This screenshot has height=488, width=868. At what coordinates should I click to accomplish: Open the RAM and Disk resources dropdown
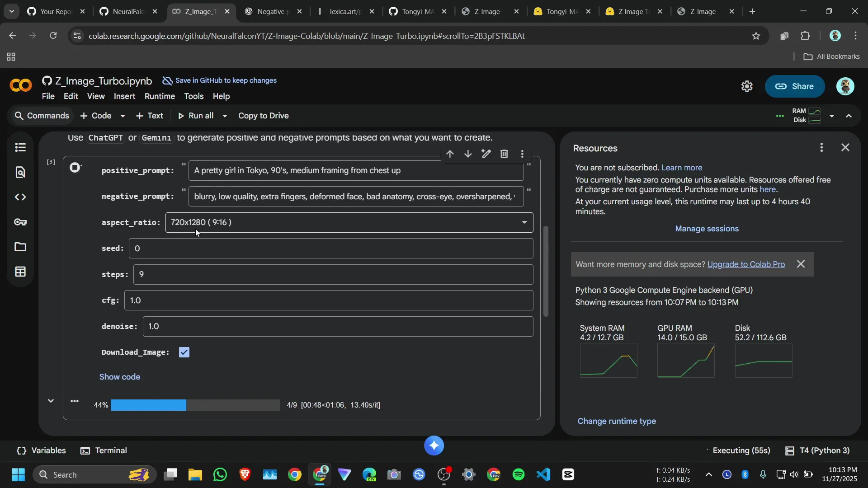(x=832, y=116)
